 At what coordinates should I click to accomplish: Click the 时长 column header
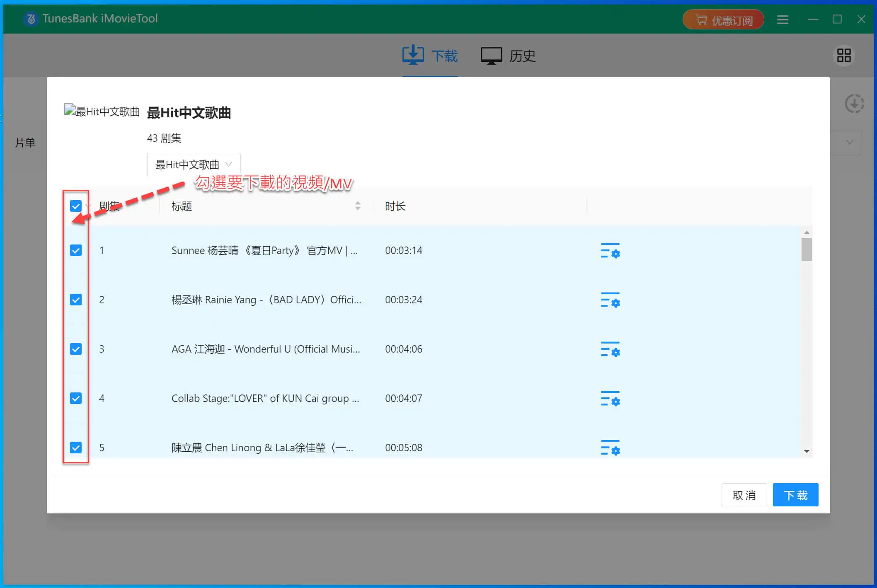pos(395,206)
